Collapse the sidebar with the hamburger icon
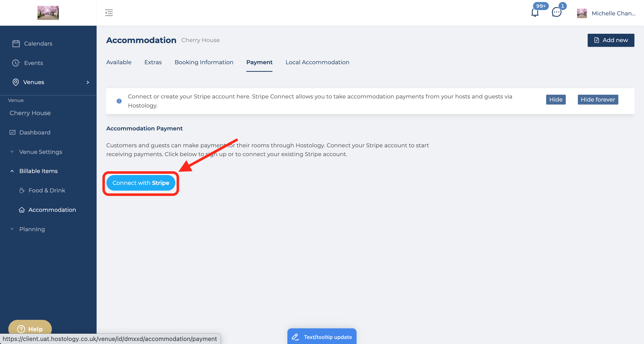Image resolution: width=644 pixels, height=344 pixels. pos(109,13)
